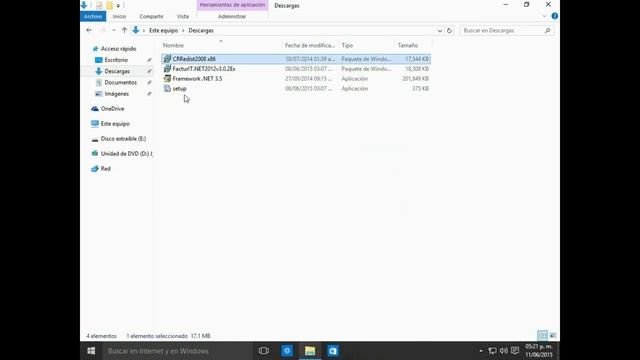
Task: Switch to details view layout
Action: click(x=542, y=336)
